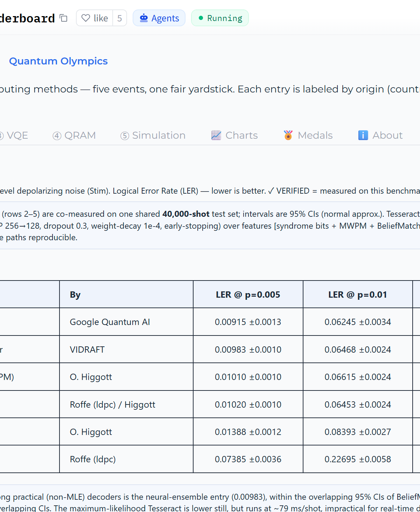Select the 0.01020 ±0.0010 cell
This screenshot has width=420, height=512.
248,404
